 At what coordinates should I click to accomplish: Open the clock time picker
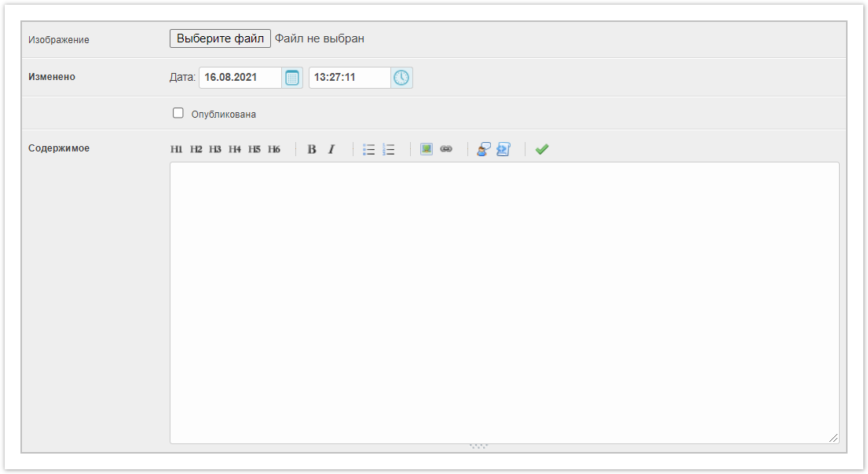[x=401, y=78]
